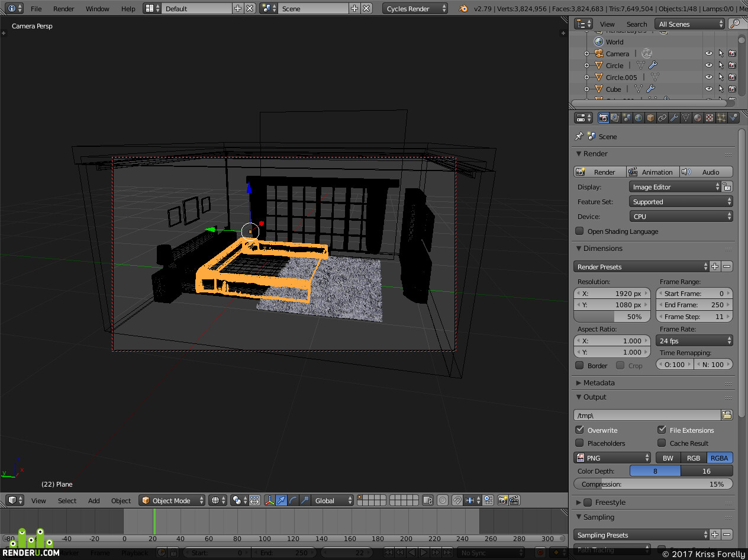Viewport: 748px width, 560px height.
Task: Adjust the PNG Compression slider
Action: pyautogui.click(x=653, y=484)
